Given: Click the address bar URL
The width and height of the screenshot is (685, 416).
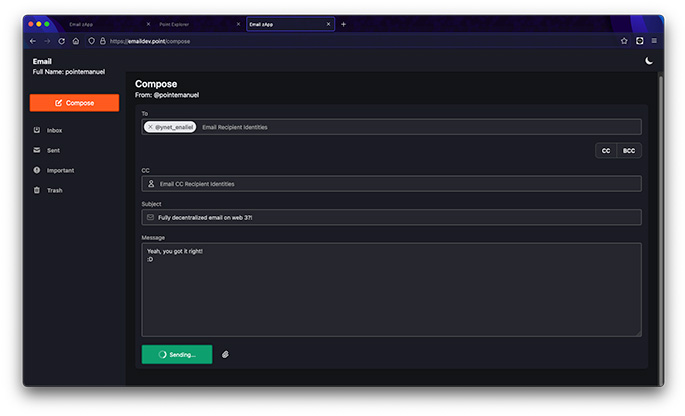Looking at the screenshot, I should pos(150,42).
